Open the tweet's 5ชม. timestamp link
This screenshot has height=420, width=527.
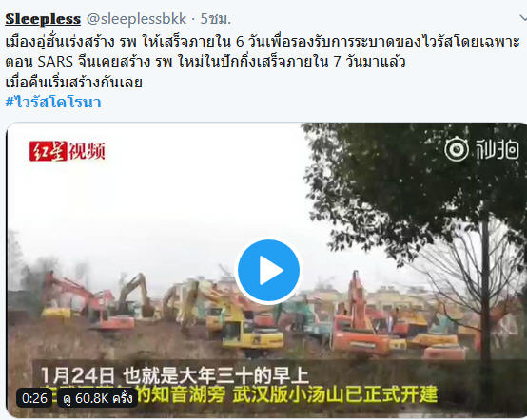(216, 19)
